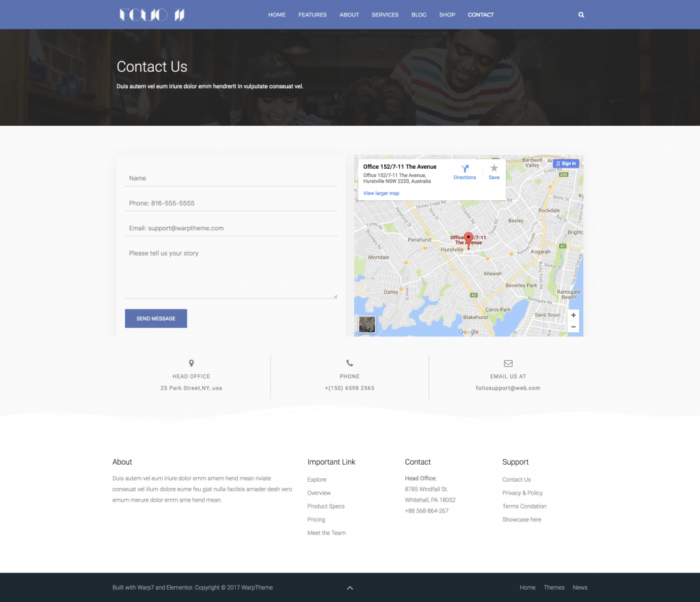Zoom in using the map plus control
The width and height of the screenshot is (700, 602).
pos(573,315)
